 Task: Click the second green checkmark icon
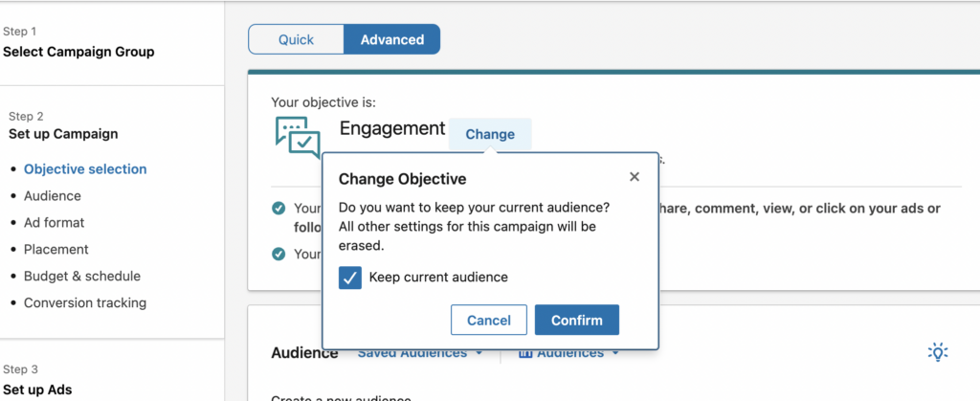coord(278,254)
